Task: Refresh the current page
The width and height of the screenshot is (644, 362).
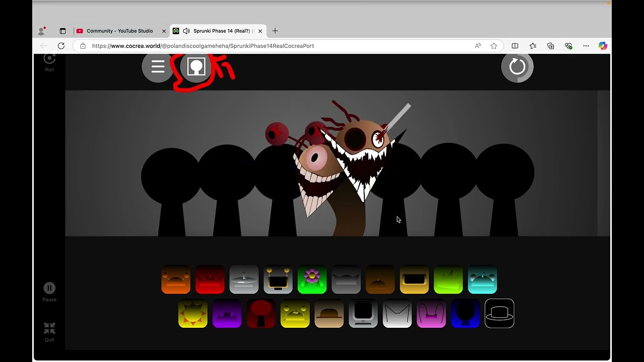Action: 61,46
